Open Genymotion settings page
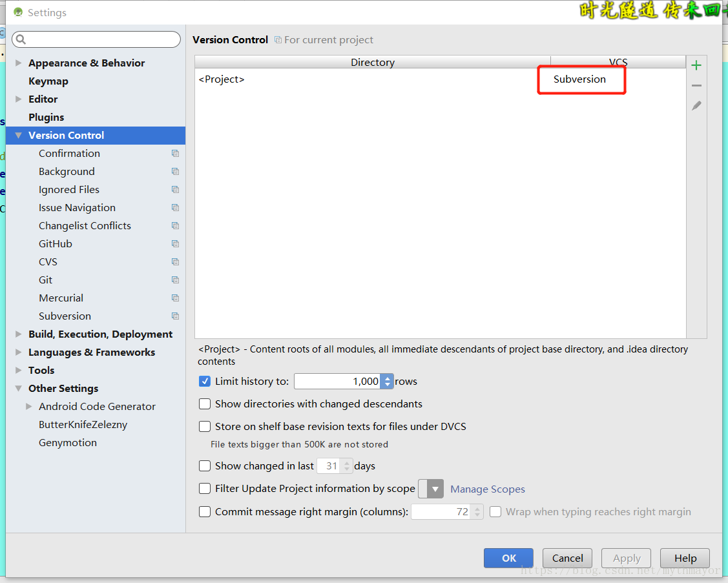Viewport: 728px width, 583px height. (x=68, y=443)
